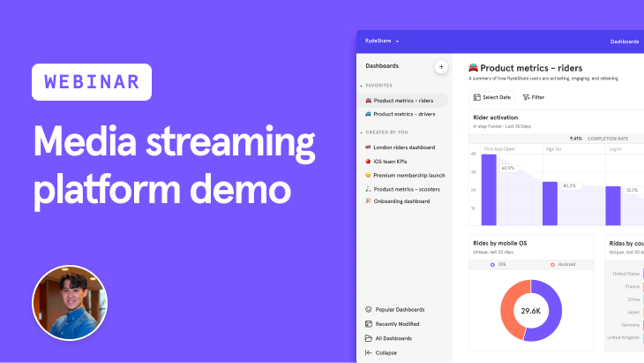Click the funnel icon in Filter

click(526, 97)
